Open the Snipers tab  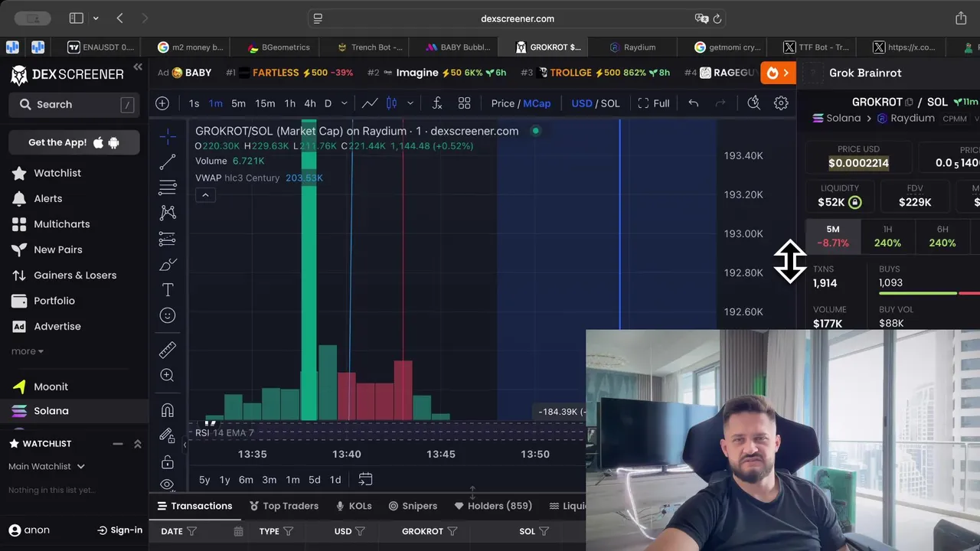[413, 506]
